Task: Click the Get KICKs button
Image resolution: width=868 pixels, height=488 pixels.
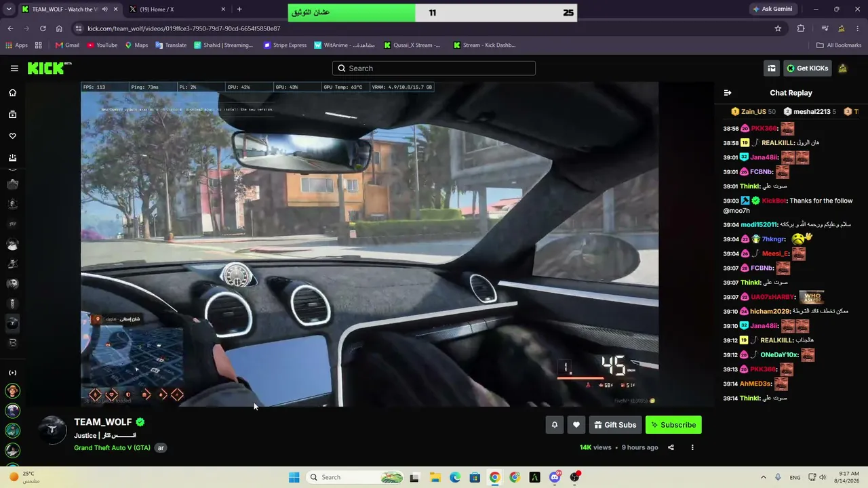Action: coord(807,68)
